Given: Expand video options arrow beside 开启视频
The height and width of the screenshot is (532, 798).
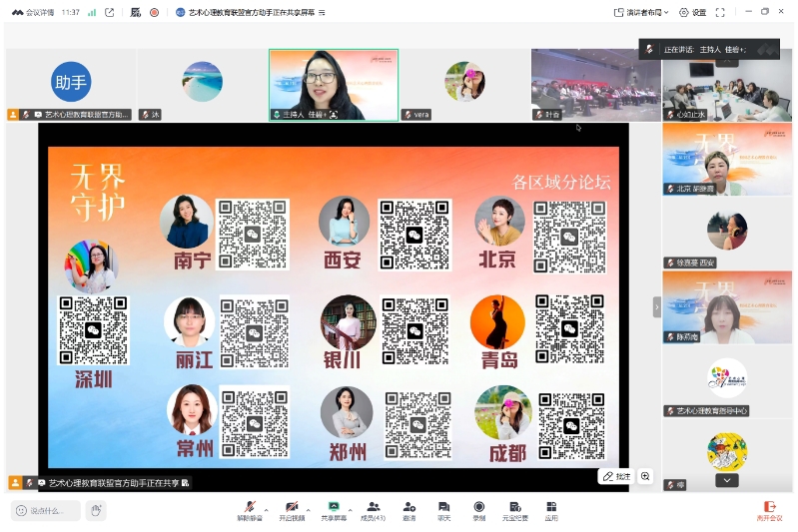Looking at the screenshot, I should click(308, 508).
